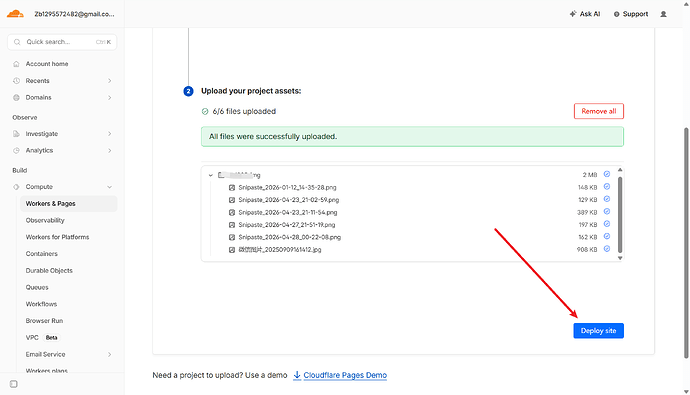Focus the Quick search input field
This screenshot has height=395, width=690.
pos(62,42)
